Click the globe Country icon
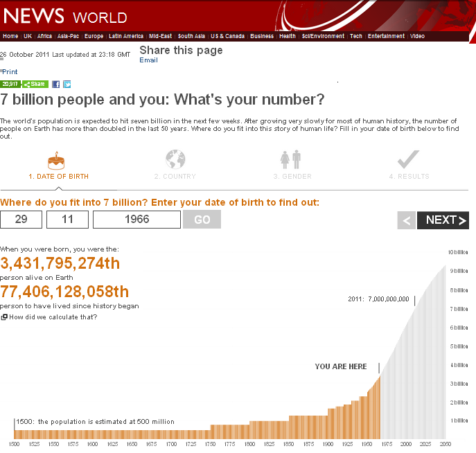The width and height of the screenshot is (476, 453). click(x=175, y=159)
